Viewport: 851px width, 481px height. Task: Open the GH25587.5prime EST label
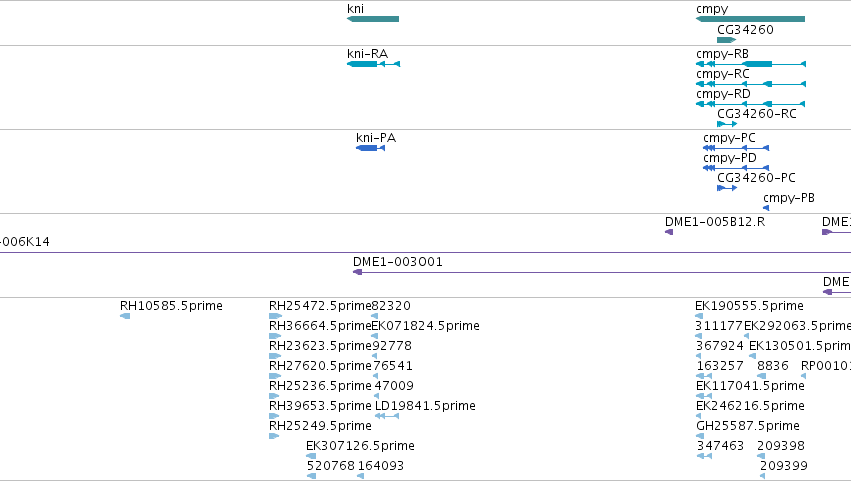[748, 426]
